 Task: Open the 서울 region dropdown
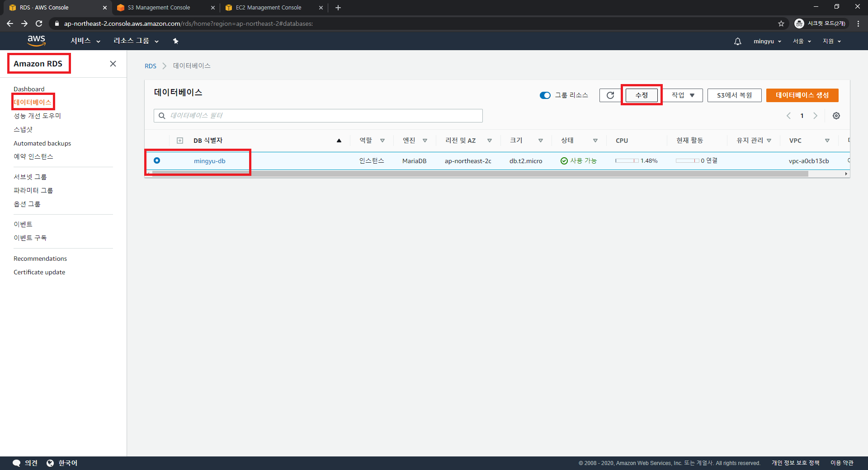click(x=802, y=41)
